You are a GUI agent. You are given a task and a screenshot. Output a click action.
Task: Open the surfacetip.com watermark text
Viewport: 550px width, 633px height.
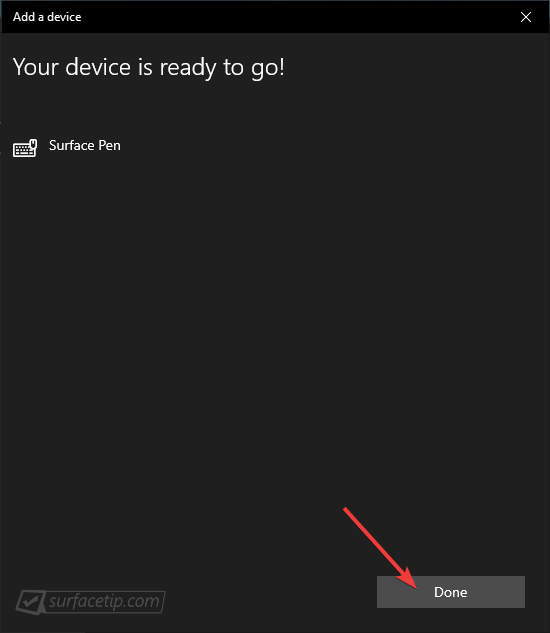(x=104, y=602)
